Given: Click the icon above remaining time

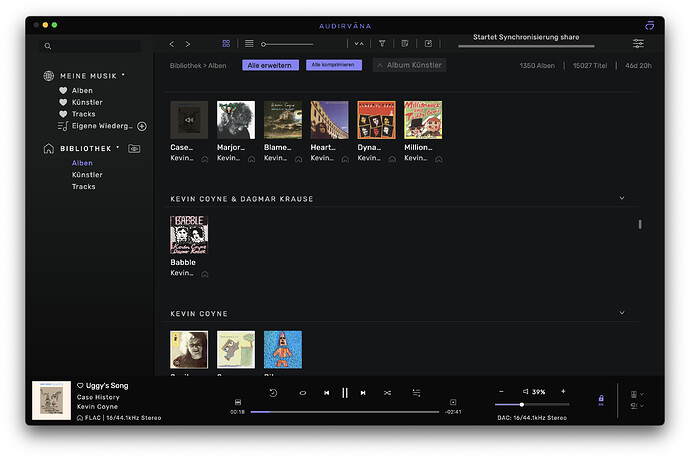Looking at the screenshot, I should click(x=453, y=402).
